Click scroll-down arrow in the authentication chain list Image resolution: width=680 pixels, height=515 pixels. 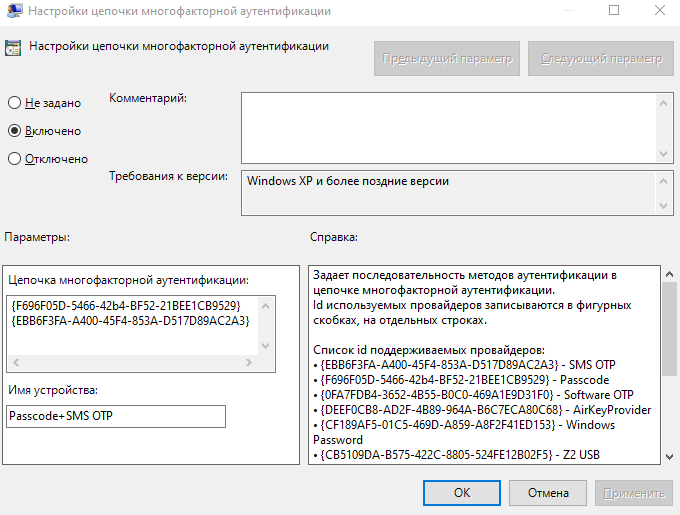pos(265,345)
